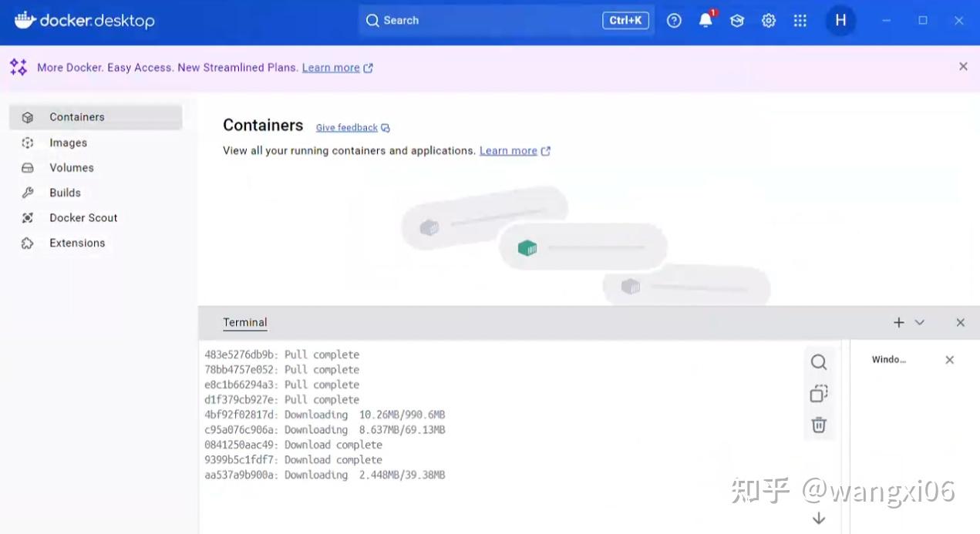Open the help question mark icon

point(674,21)
